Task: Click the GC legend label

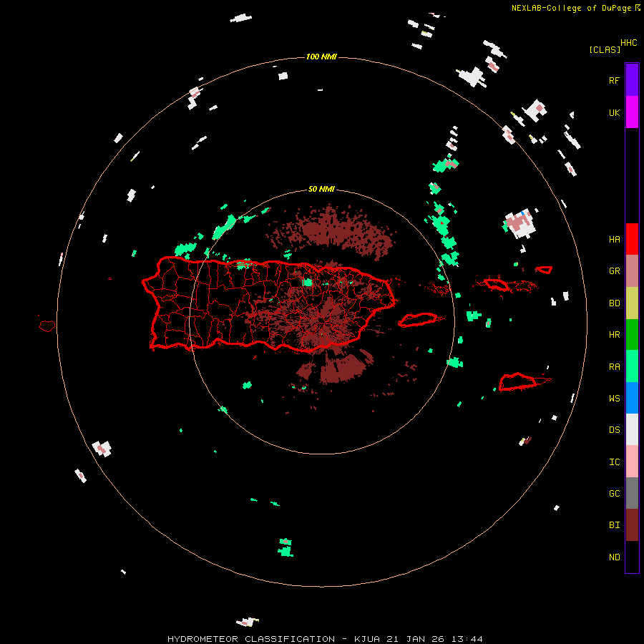Action: (x=614, y=493)
